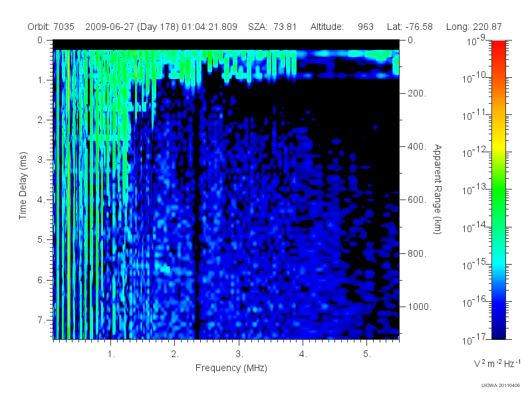The width and height of the screenshot is (532, 399).
Task: Click the '1.' frequency tick label
Action: [x=111, y=354]
